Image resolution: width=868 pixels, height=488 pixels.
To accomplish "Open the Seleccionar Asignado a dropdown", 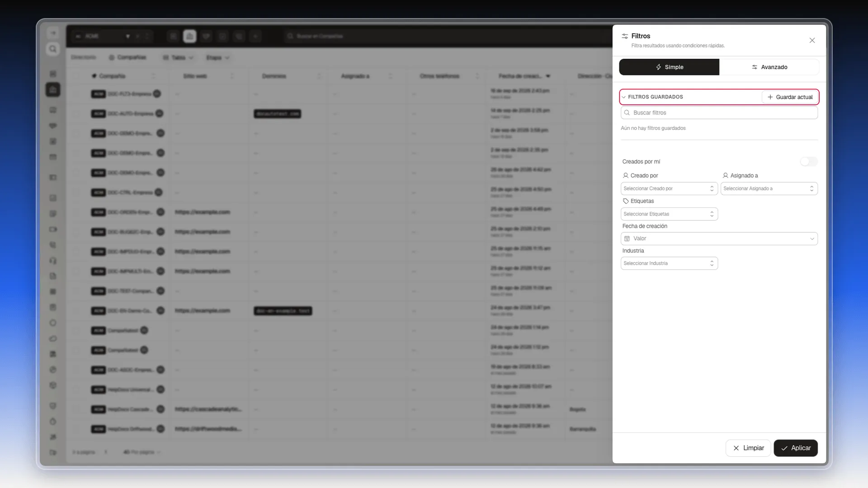I will (769, 188).
